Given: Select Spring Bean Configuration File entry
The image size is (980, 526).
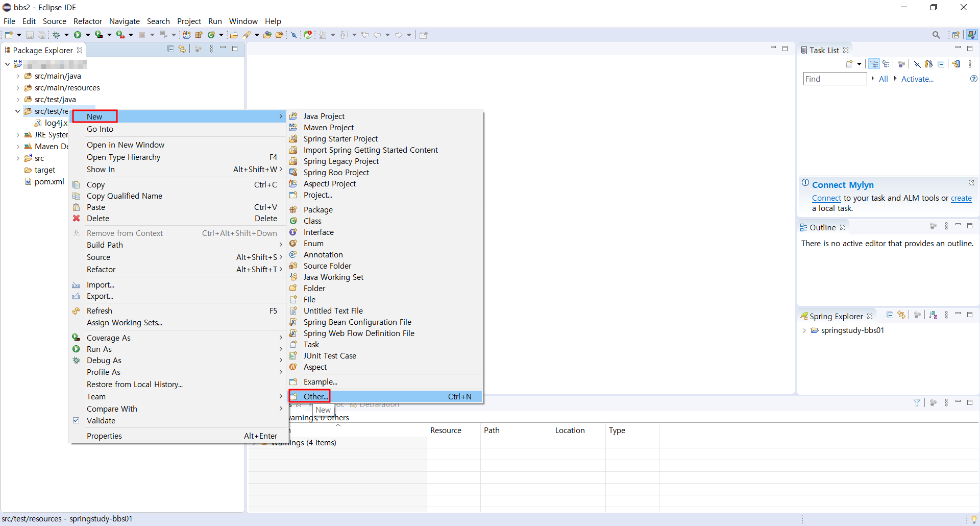Looking at the screenshot, I should click(x=385, y=322).
